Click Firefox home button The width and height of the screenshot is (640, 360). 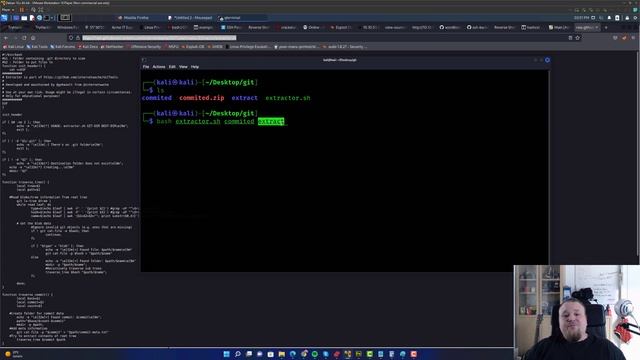point(33,38)
